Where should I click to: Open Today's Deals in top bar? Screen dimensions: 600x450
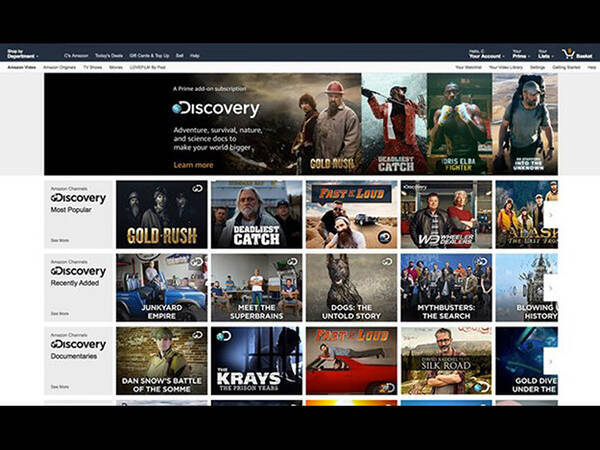point(109,55)
